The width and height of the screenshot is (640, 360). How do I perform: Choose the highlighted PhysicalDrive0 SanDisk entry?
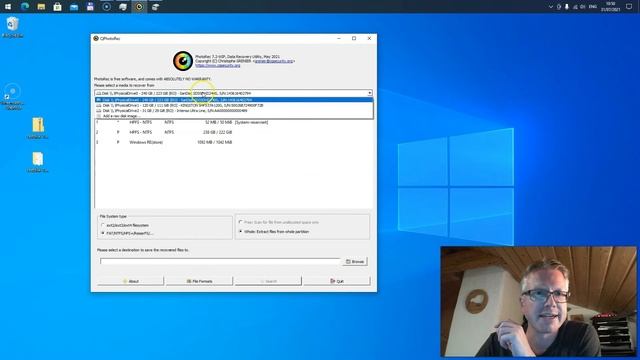point(234,100)
